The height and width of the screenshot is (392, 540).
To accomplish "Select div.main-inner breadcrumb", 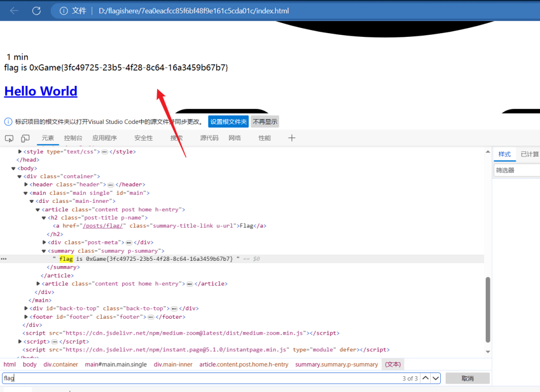I will (173, 365).
